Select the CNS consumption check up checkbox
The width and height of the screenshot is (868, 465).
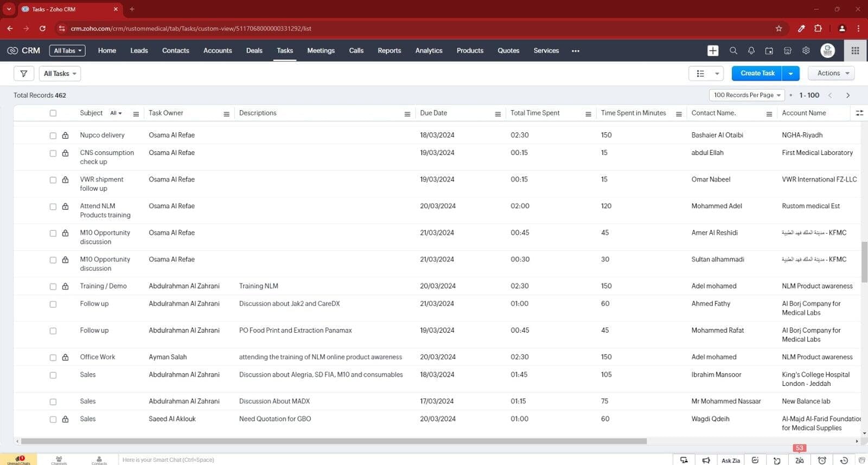(x=53, y=153)
